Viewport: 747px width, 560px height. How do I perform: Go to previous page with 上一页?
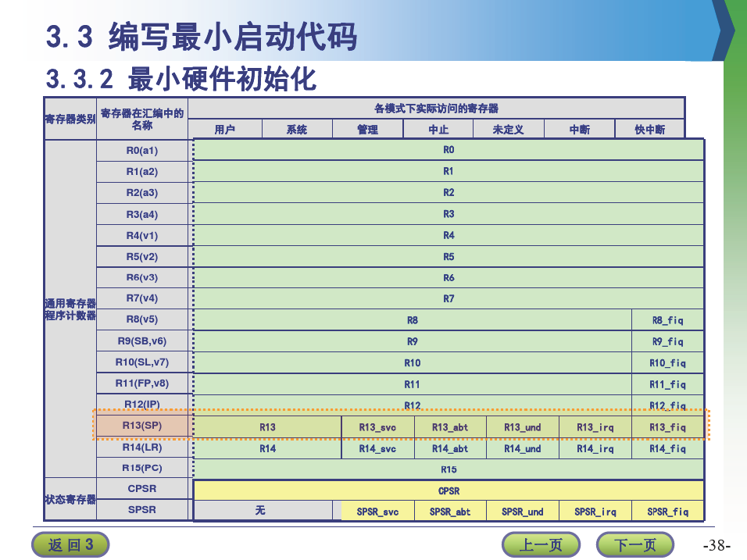tap(541, 544)
